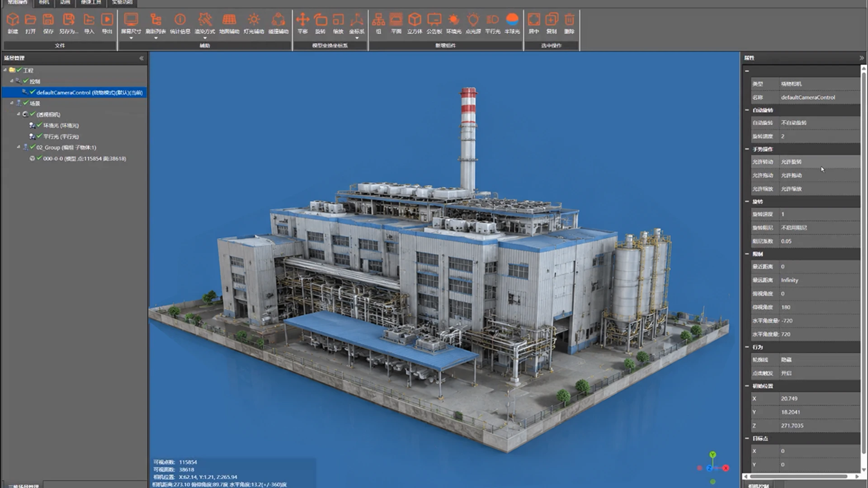Toggle visibility check of 02_Group

(x=33, y=147)
